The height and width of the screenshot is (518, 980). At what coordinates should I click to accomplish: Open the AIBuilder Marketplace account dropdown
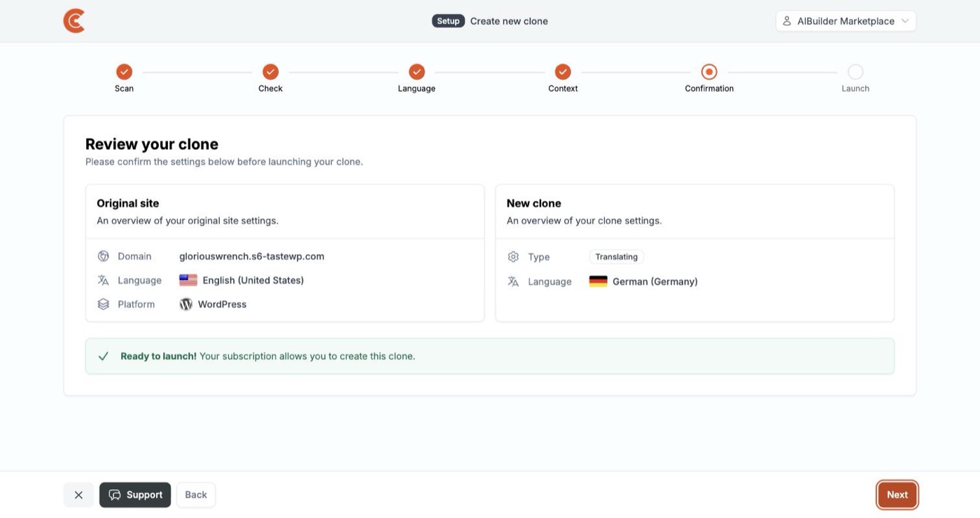pos(846,21)
